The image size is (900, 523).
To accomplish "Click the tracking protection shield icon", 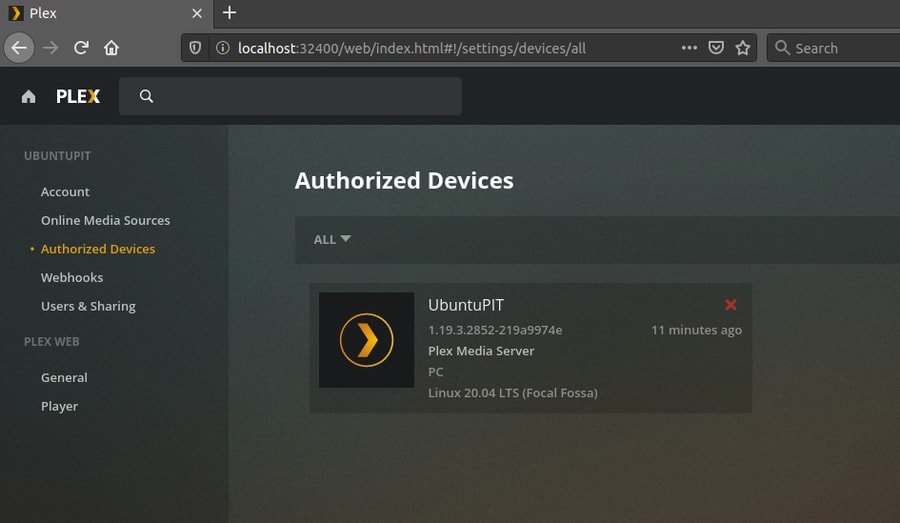I will [x=195, y=48].
